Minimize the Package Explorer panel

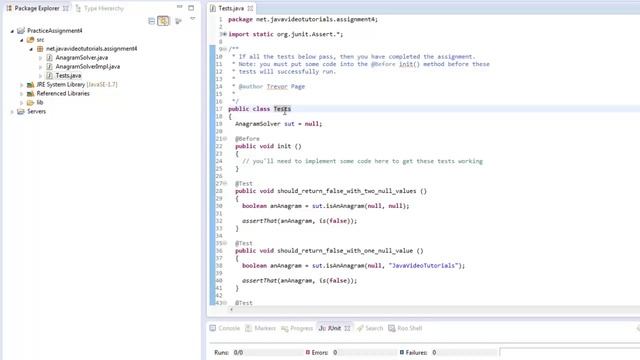pos(180,7)
